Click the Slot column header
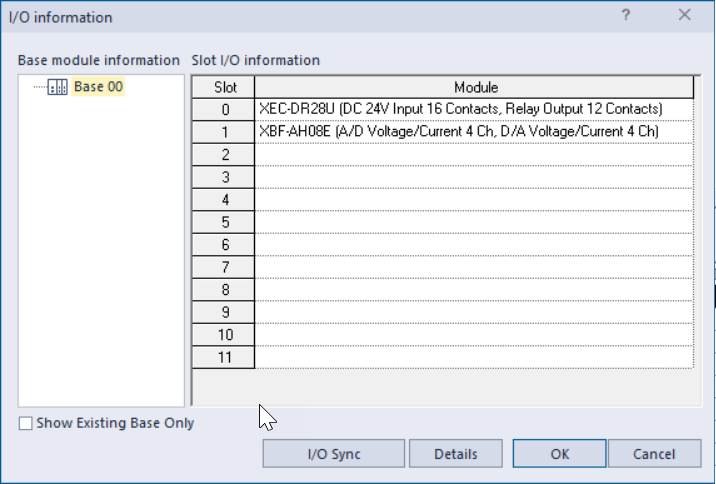716x484 pixels. [223, 87]
